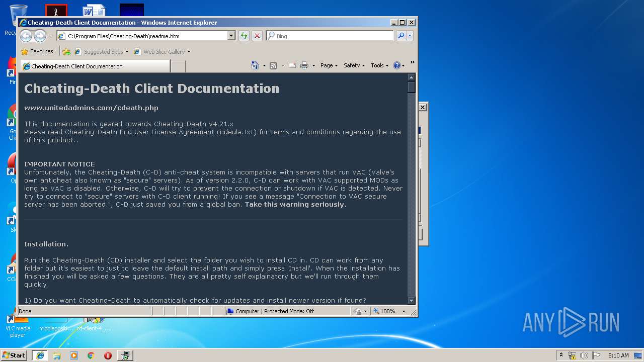
Task: Click the Bing search box
Action: (x=330, y=36)
